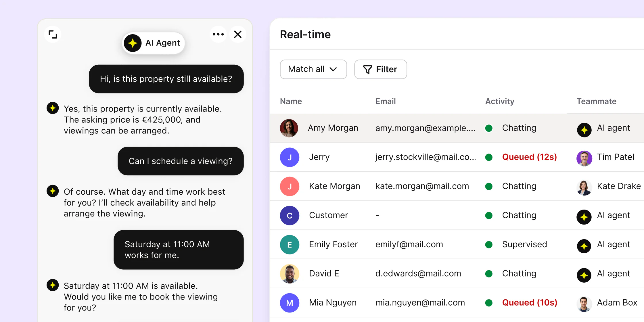Click the Filter button

coord(381,69)
